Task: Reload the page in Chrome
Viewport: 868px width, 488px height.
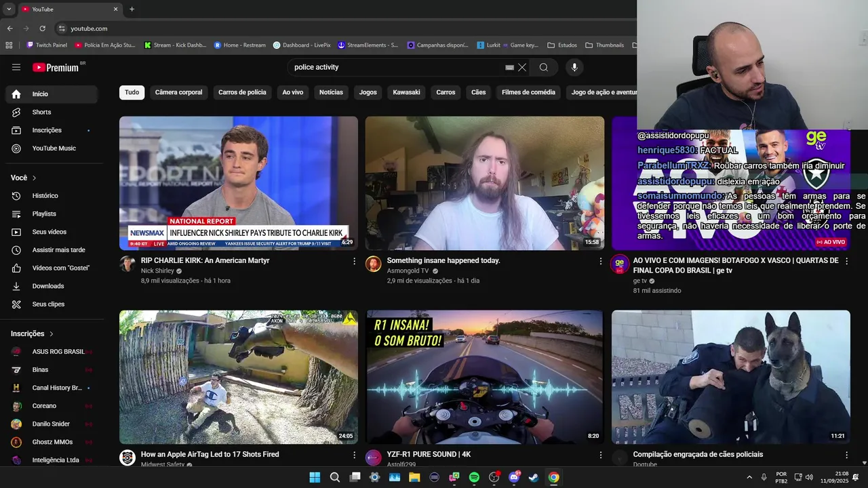Action: 42,28
